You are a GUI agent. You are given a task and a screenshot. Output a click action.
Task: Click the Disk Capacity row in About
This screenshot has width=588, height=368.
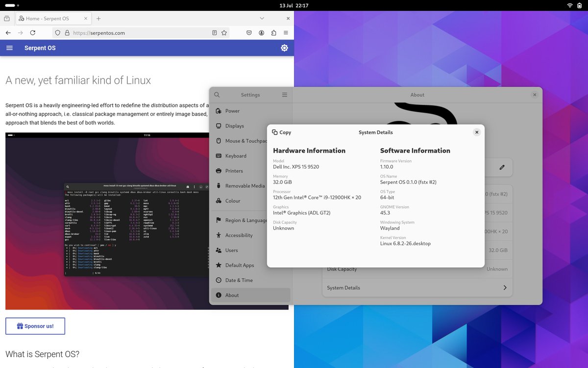(x=417, y=269)
